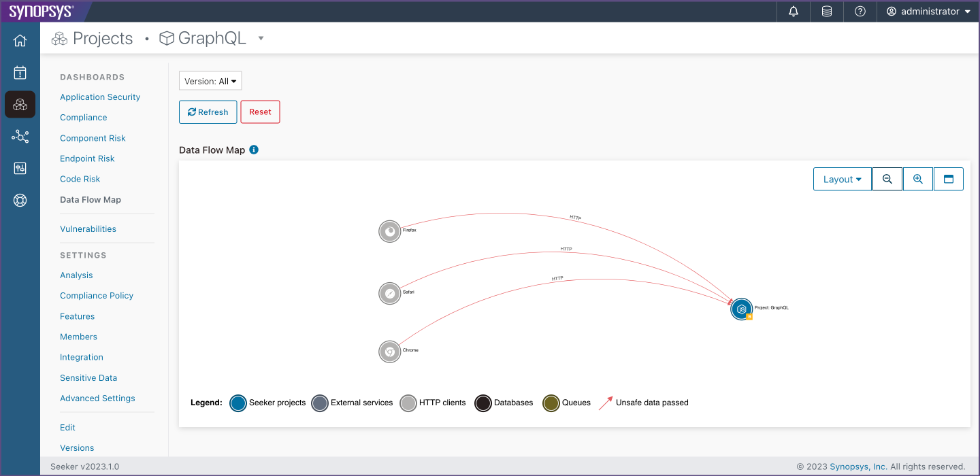Open the calendar events sidebar icon
This screenshot has height=476, width=980.
(x=20, y=72)
